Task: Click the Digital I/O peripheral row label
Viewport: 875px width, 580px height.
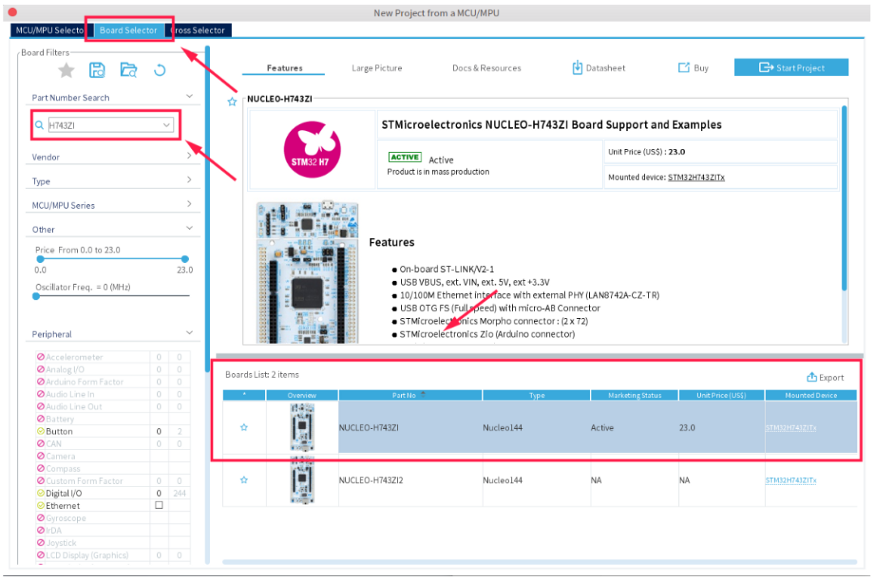Action: click(64, 493)
